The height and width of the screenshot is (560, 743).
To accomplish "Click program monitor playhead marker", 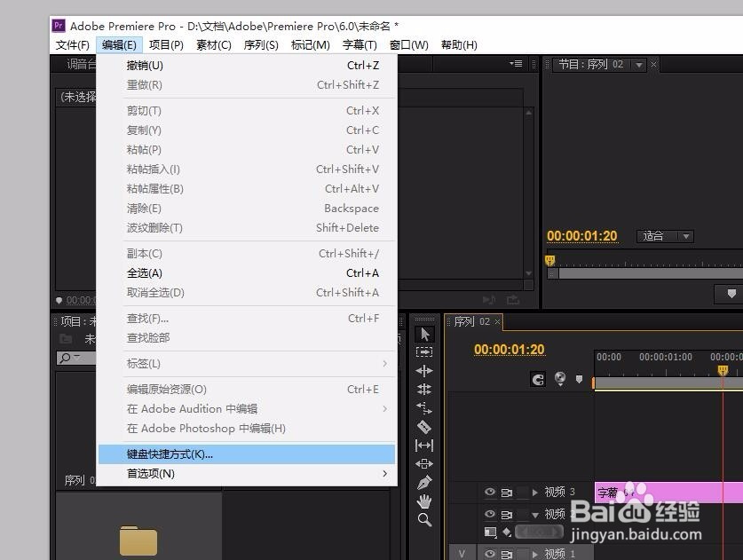I will [549, 260].
